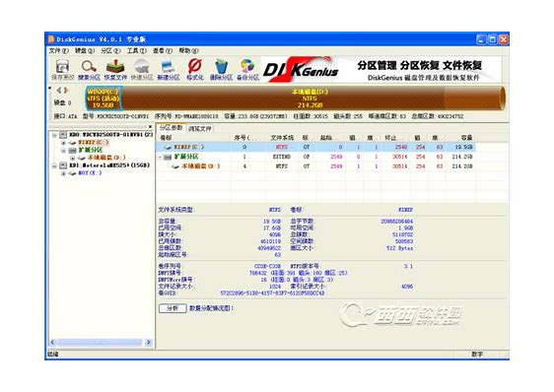This screenshot has height=392, width=554.
Task: Select 本地磁盘(D:) partition block on disk map
Action: click(x=310, y=98)
